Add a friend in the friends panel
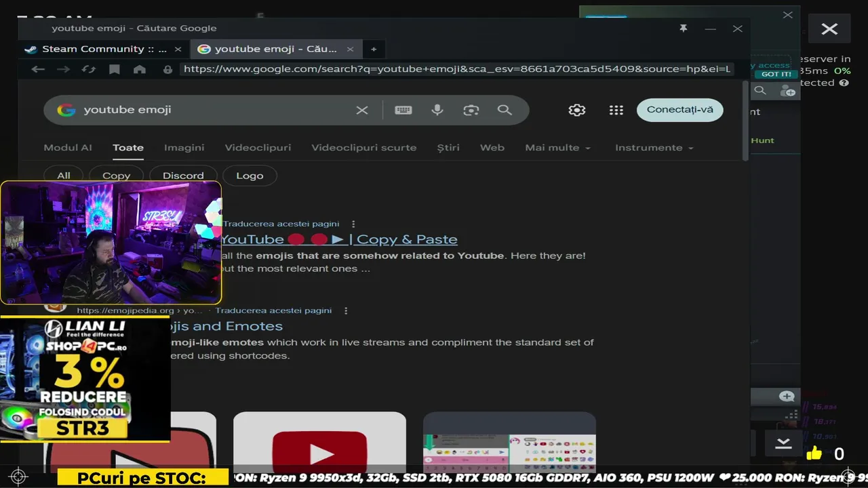Image resolution: width=868 pixels, height=488 pixels. coord(787,90)
